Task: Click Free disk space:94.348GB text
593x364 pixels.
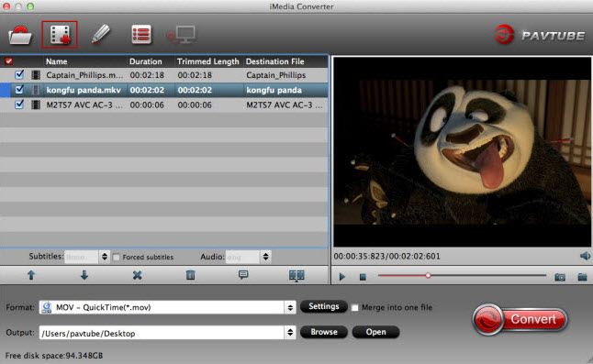Action: [54, 356]
